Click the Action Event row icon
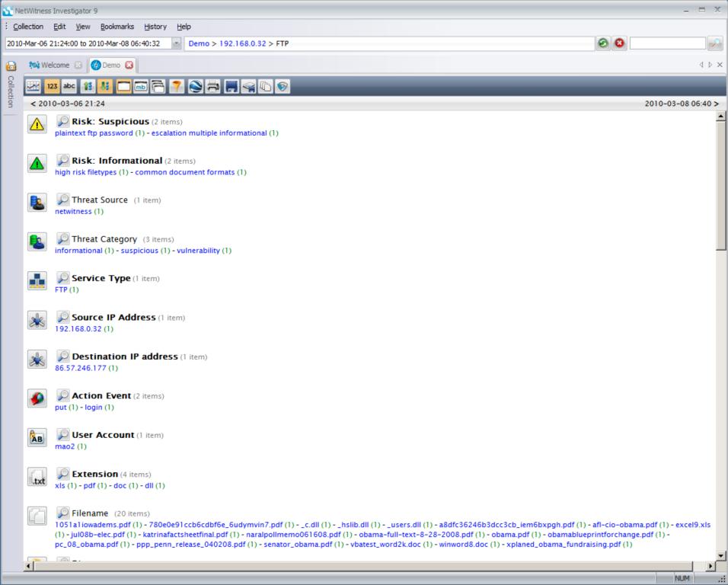This screenshot has height=585, width=728. (x=37, y=398)
